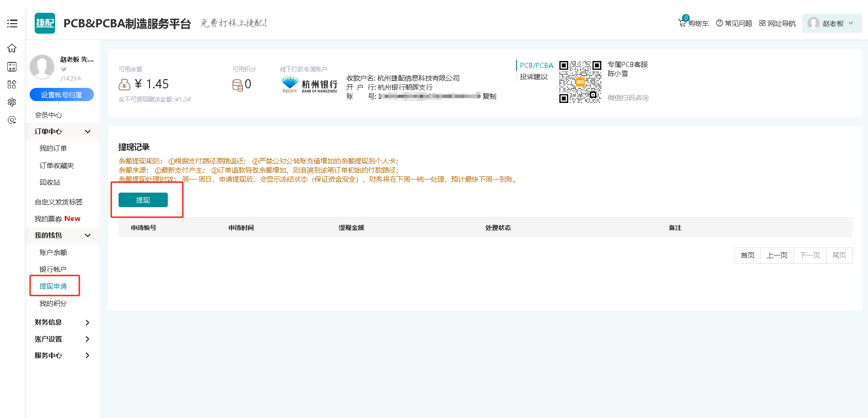Click the 陈小雪 customer service name
868x418 pixels.
pos(618,74)
